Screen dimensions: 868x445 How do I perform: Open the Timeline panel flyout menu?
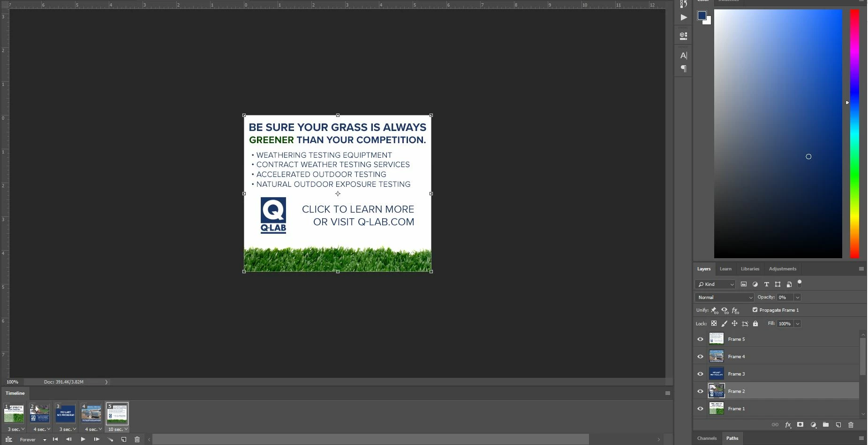click(x=668, y=393)
